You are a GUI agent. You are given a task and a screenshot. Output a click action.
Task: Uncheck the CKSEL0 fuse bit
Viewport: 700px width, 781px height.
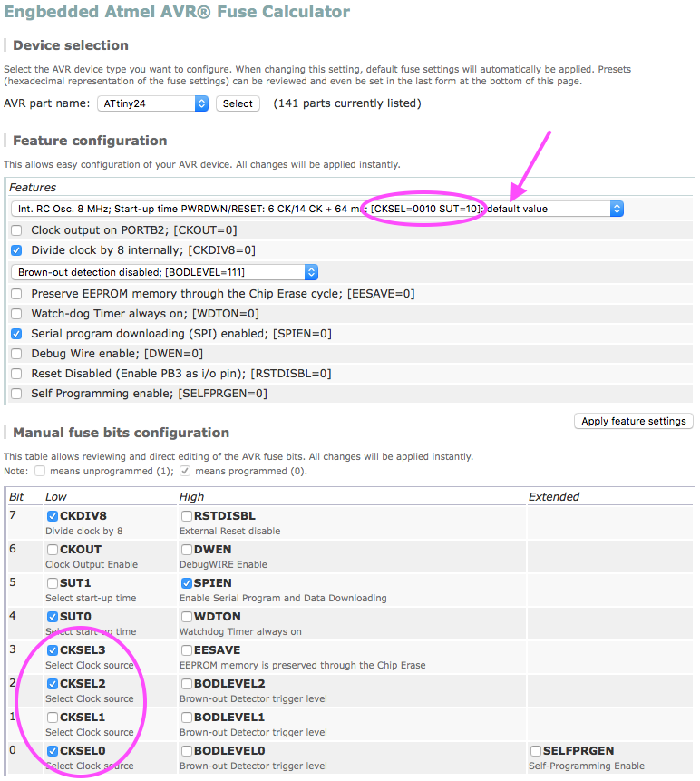[x=53, y=751]
